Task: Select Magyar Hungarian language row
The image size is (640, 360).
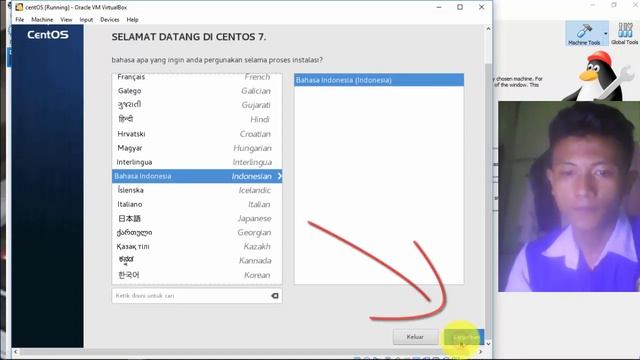Action: click(x=197, y=148)
